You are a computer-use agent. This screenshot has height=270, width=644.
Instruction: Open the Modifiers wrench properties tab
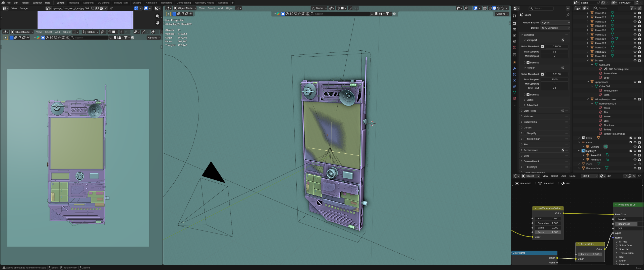tap(514, 68)
